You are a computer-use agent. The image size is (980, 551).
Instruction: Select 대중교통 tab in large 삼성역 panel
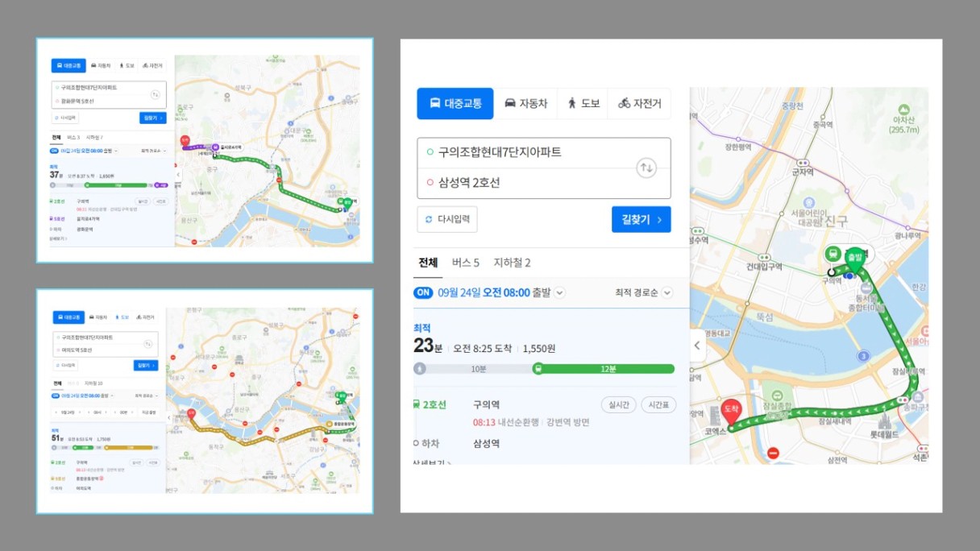455,103
